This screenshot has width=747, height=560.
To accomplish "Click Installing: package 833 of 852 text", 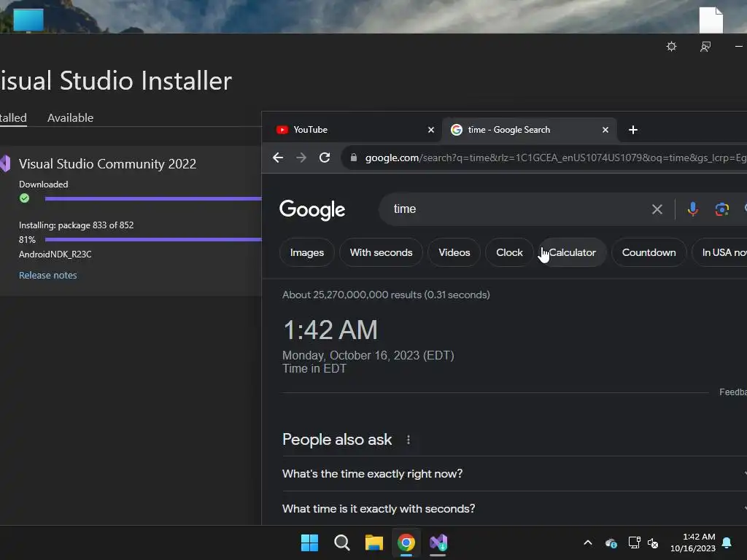I will point(76,225).
